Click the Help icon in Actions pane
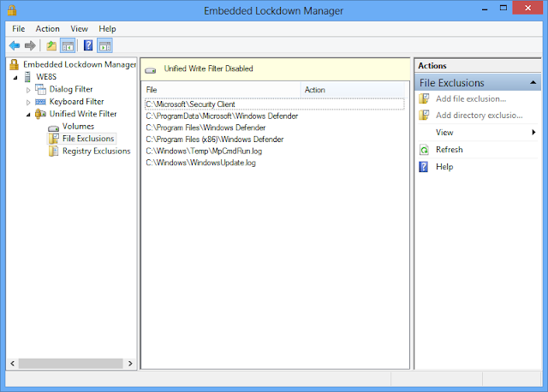The height and width of the screenshot is (392, 548). pos(424,167)
